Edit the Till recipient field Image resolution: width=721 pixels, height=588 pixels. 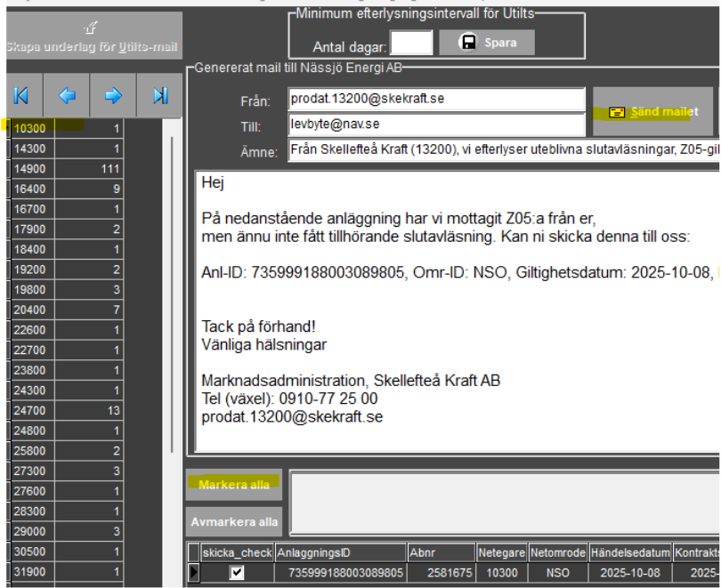(x=436, y=125)
